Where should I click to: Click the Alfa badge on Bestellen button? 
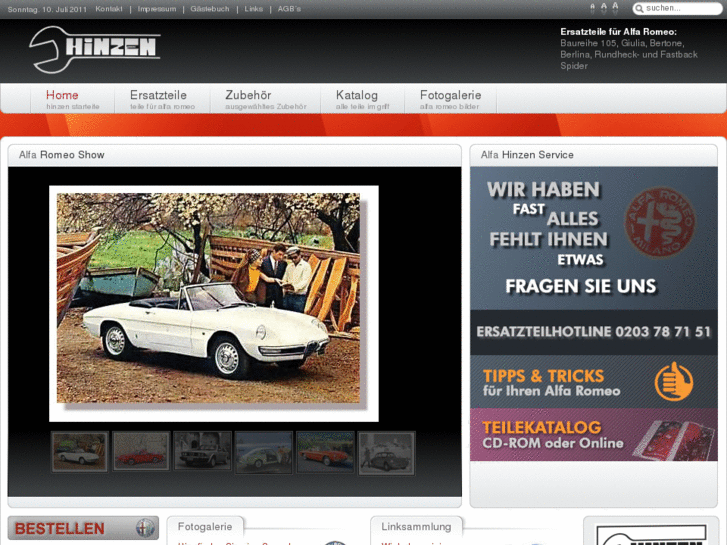pyautogui.click(x=145, y=528)
